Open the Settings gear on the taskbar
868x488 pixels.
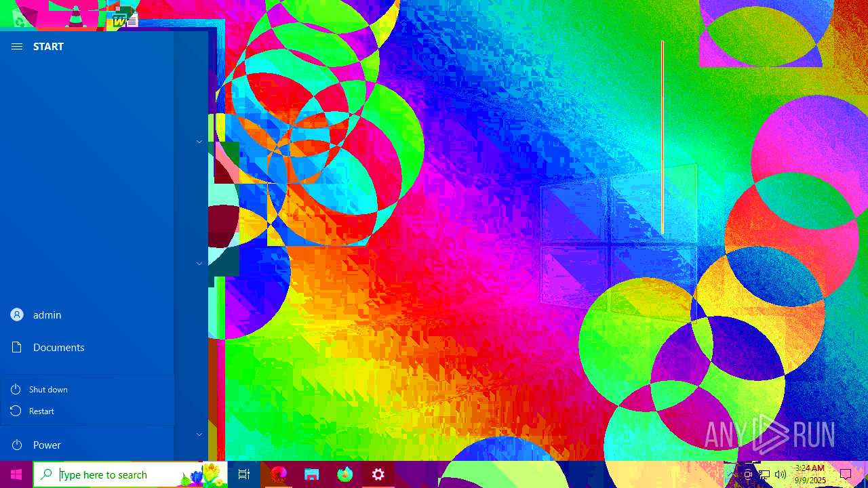coord(378,474)
